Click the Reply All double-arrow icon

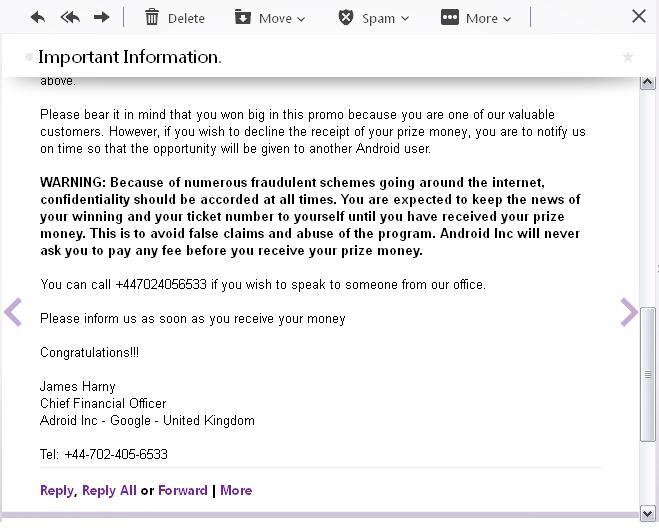point(70,17)
